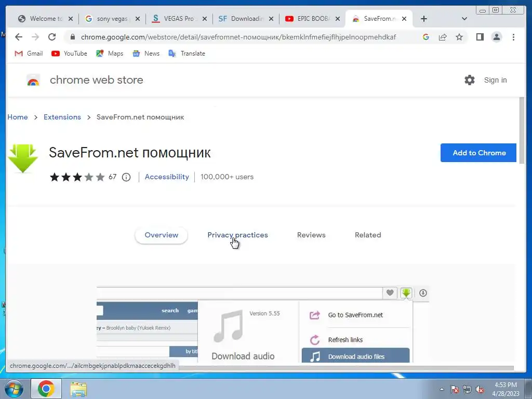The image size is (532, 399).
Task: Go to Extensions breadcrumb
Action: (x=62, y=117)
